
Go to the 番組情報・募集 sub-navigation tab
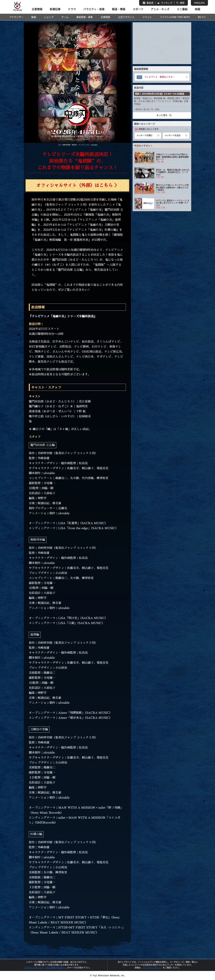pyautogui.click(x=85, y=17)
